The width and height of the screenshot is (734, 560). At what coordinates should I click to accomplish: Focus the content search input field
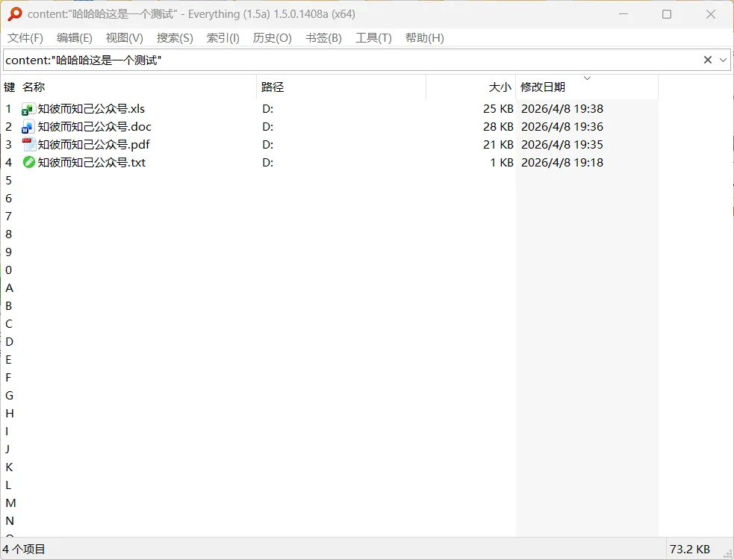click(x=351, y=60)
